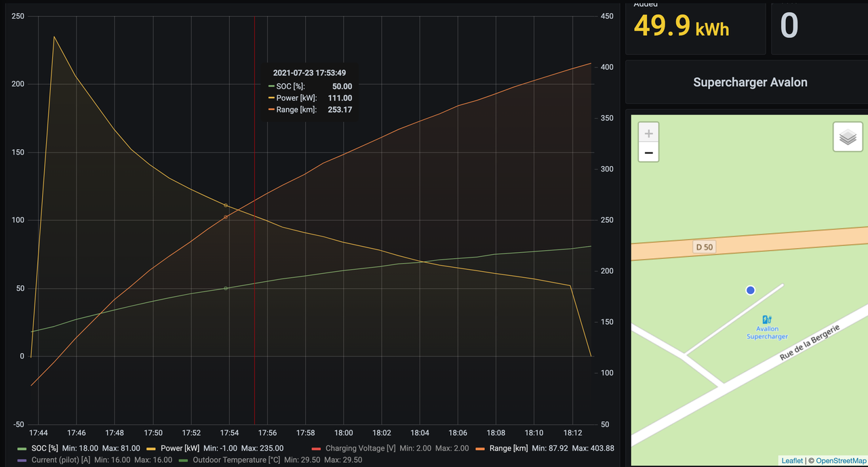Click the tooltip SOC value 50.00
This screenshot has height=467, width=868.
[342, 86]
